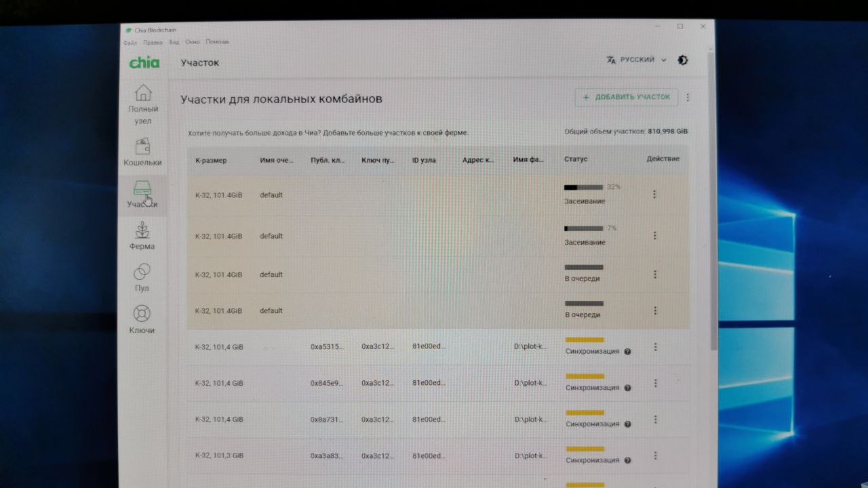Click help icon next to Синхронизация in 0xa5315 row
The image size is (868, 488).
pos(627,352)
